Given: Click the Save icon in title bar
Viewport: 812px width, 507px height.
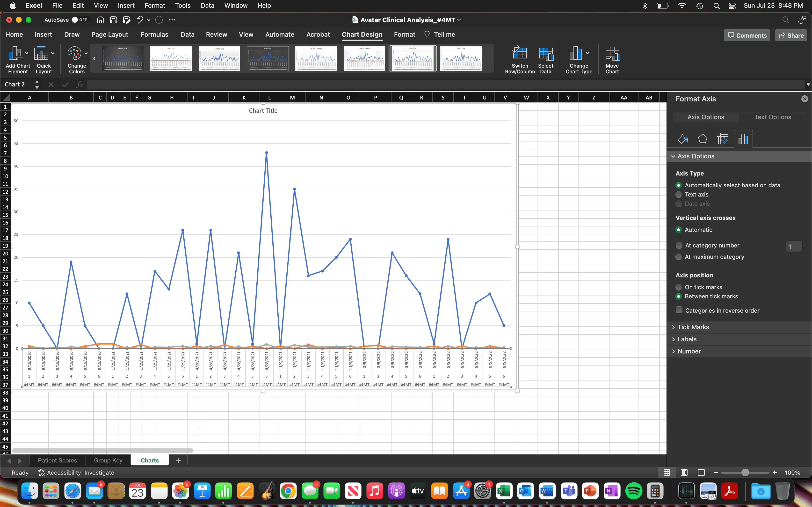Looking at the screenshot, I should click(113, 20).
